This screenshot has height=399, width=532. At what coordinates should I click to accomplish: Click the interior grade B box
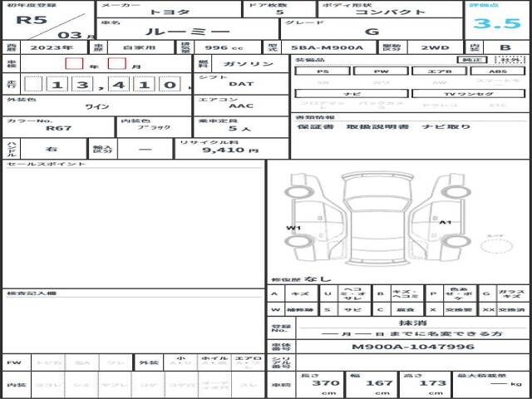(x=505, y=49)
